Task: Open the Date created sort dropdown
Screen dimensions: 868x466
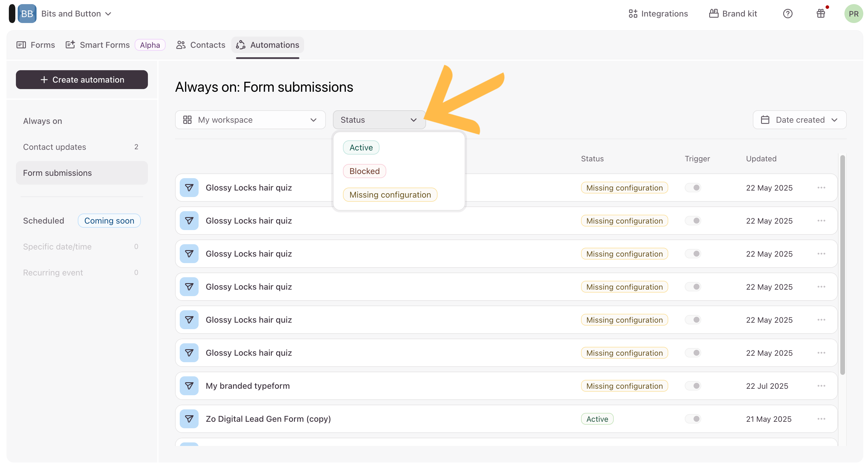Action: [x=799, y=120]
